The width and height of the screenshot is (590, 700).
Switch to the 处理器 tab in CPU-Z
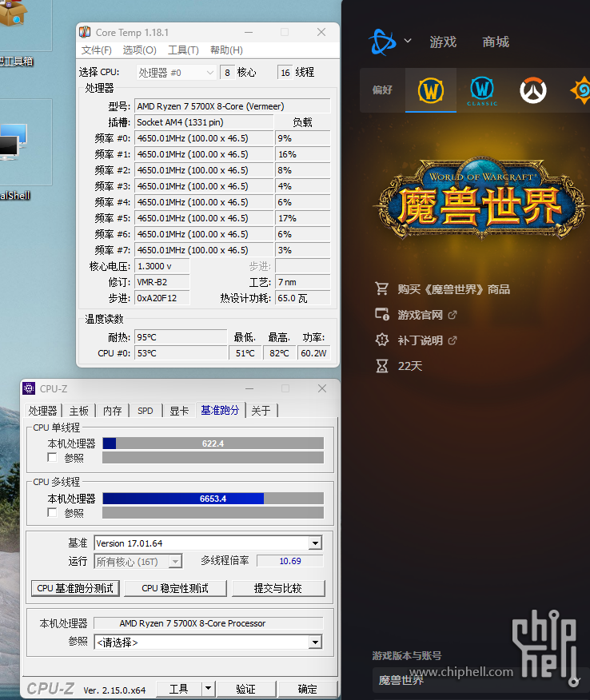click(43, 411)
